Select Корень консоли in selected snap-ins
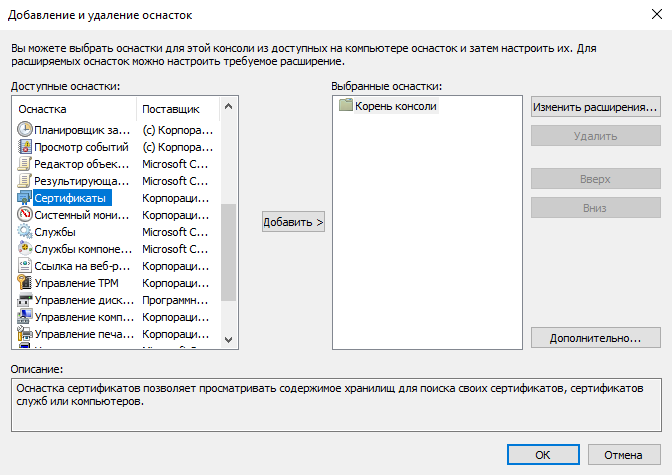 [x=395, y=105]
